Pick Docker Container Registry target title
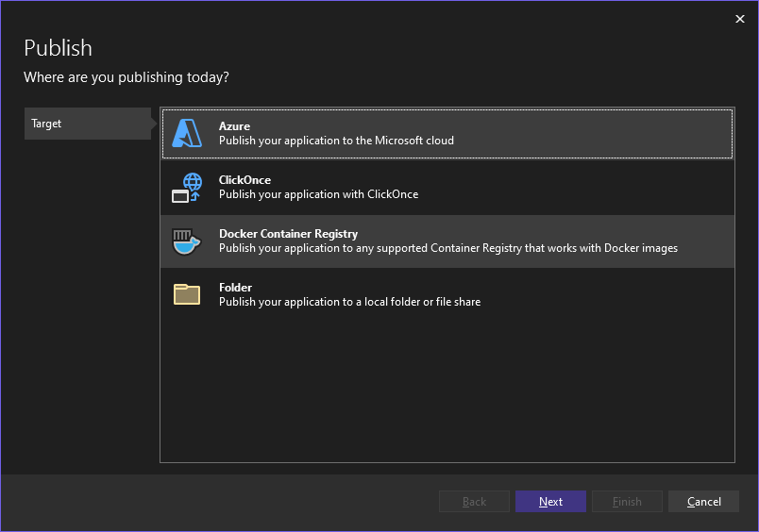This screenshot has height=532, width=759. (x=288, y=234)
